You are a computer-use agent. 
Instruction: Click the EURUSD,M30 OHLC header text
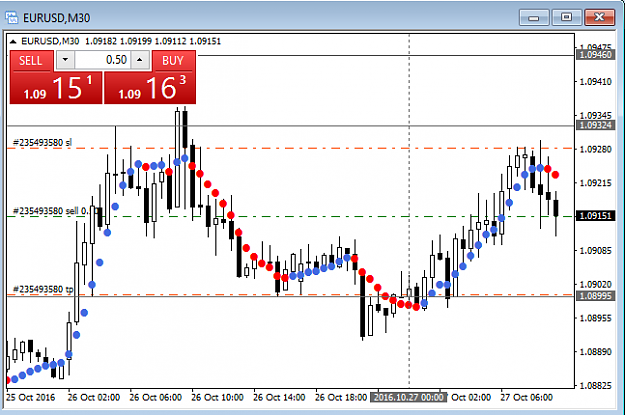tap(121, 41)
